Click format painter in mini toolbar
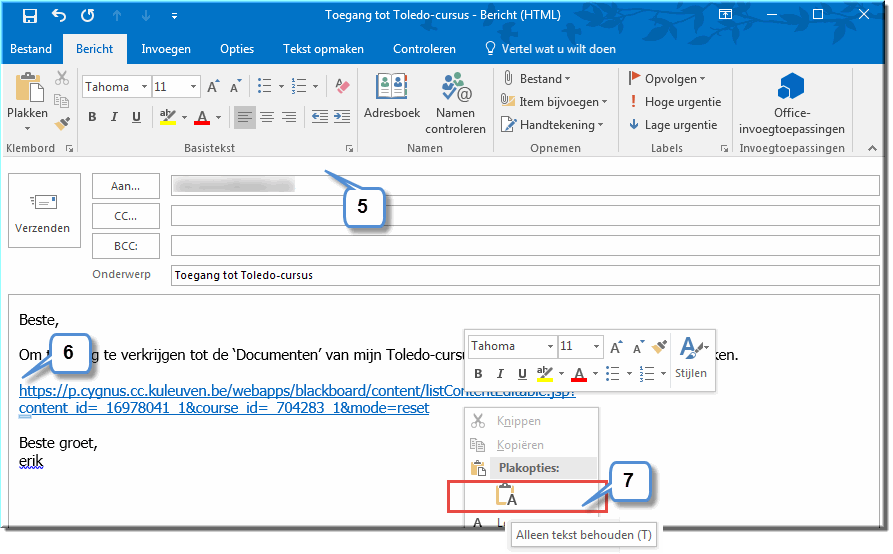The width and height of the screenshot is (893, 554). pos(659,346)
